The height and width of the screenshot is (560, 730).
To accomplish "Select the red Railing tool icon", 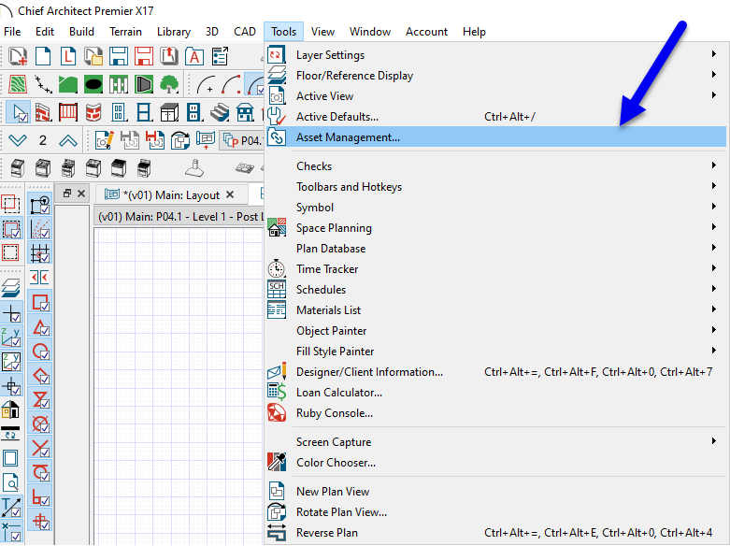I will click(68, 112).
